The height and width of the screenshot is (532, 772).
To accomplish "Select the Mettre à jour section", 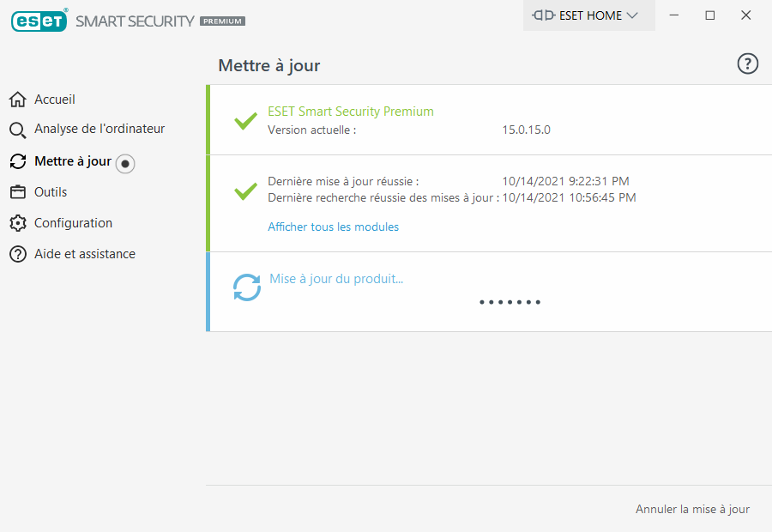I will point(73,161).
